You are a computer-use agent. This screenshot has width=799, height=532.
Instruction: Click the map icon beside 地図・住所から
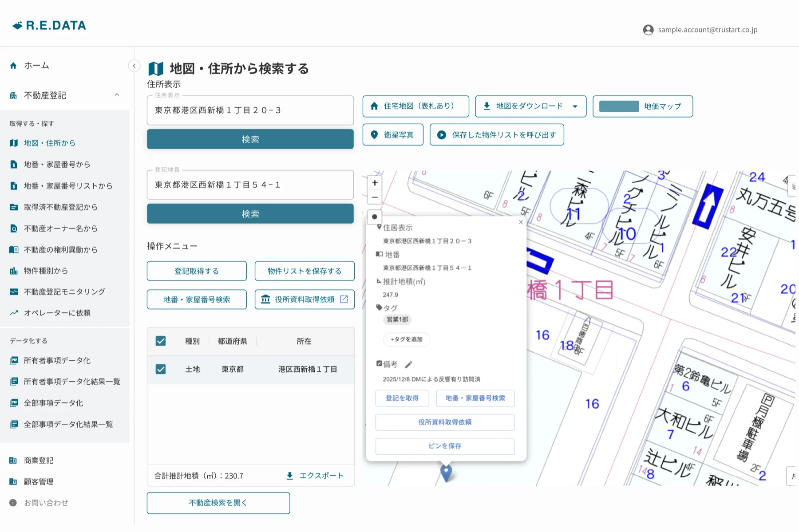[x=14, y=143]
